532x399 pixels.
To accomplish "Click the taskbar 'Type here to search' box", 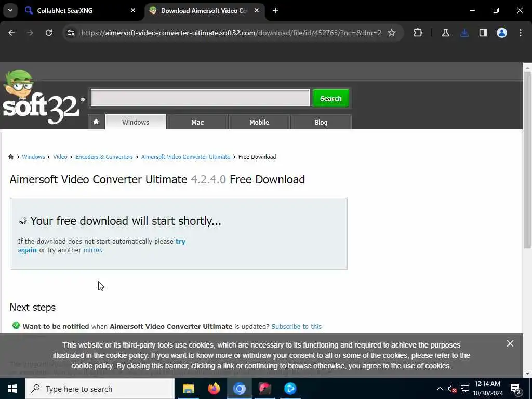I will pyautogui.click(x=100, y=389).
